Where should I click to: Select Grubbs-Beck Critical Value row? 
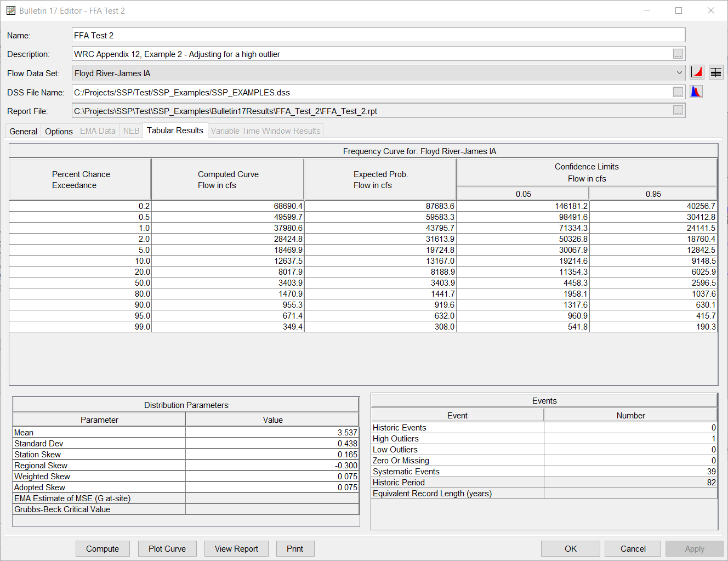pyautogui.click(x=186, y=509)
